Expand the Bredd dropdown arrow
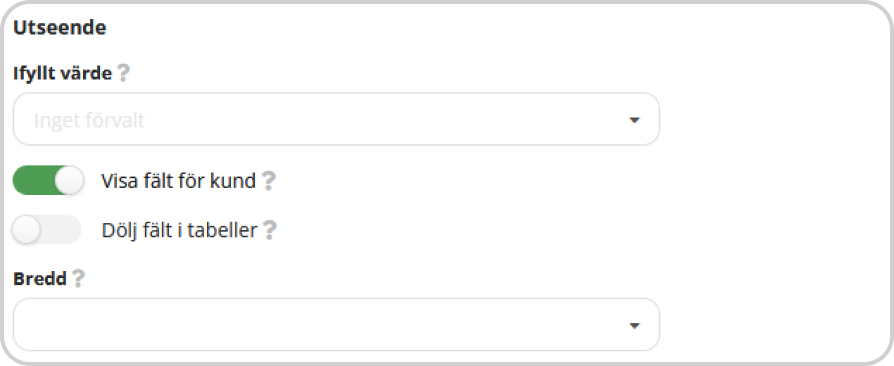Viewport: 894px width, 366px height. tap(634, 326)
